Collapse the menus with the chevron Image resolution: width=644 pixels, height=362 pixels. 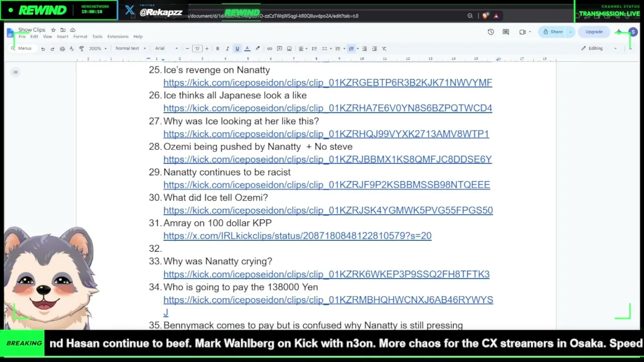pos(630,48)
